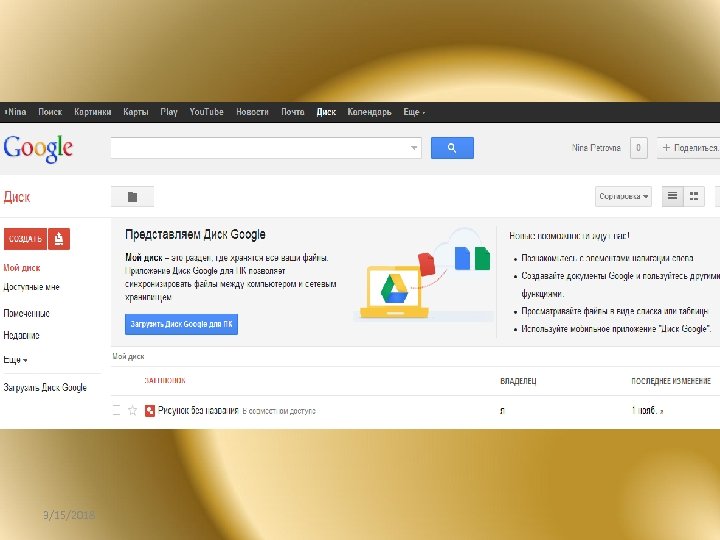720x540 pixels.
Task: Open Карты in the top bar
Action: pos(135,112)
